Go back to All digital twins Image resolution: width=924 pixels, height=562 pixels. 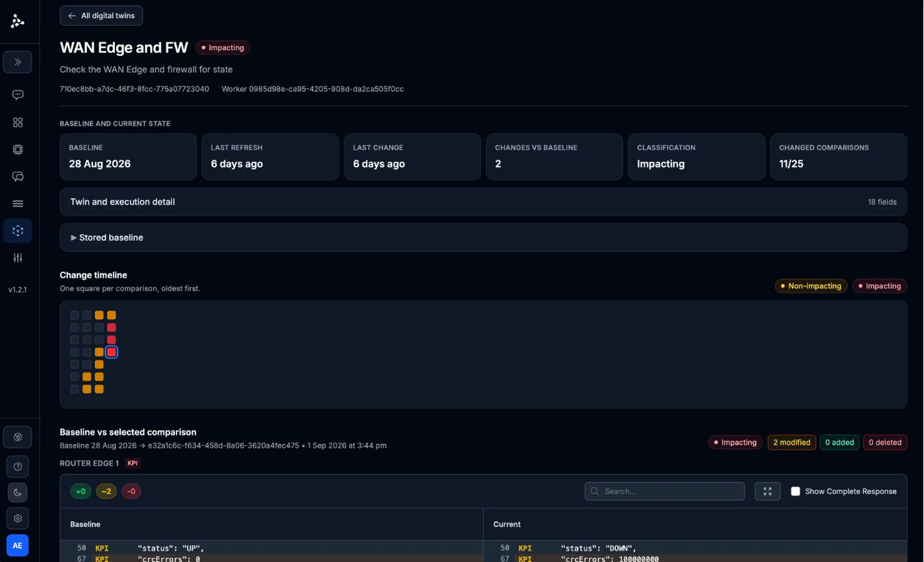click(x=101, y=16)
